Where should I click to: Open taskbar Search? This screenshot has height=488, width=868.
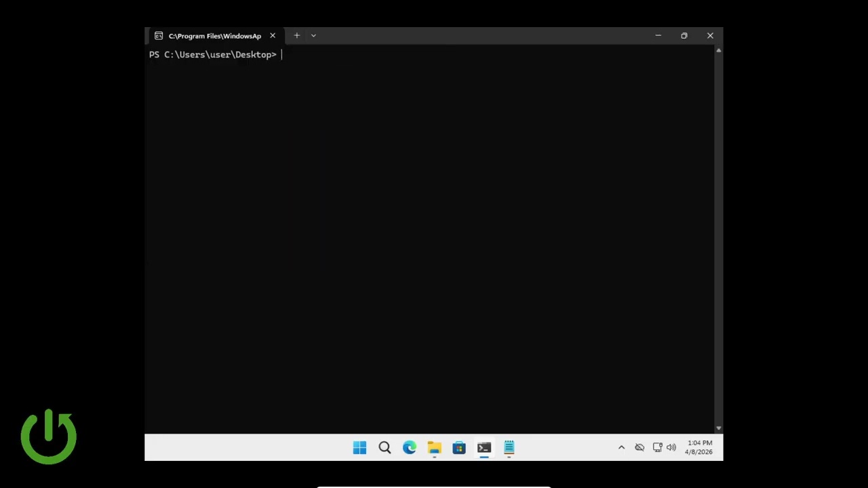pyautogui.click(x=384, y=447)
